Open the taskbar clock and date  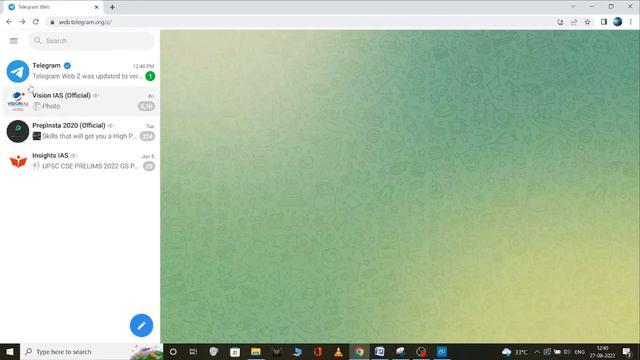coord(602,352)
